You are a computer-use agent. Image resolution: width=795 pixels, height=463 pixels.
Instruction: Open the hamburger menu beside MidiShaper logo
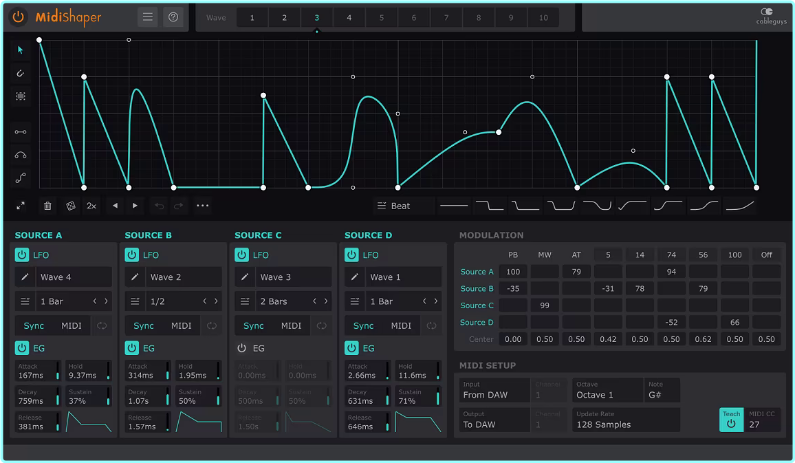[148, 17]
